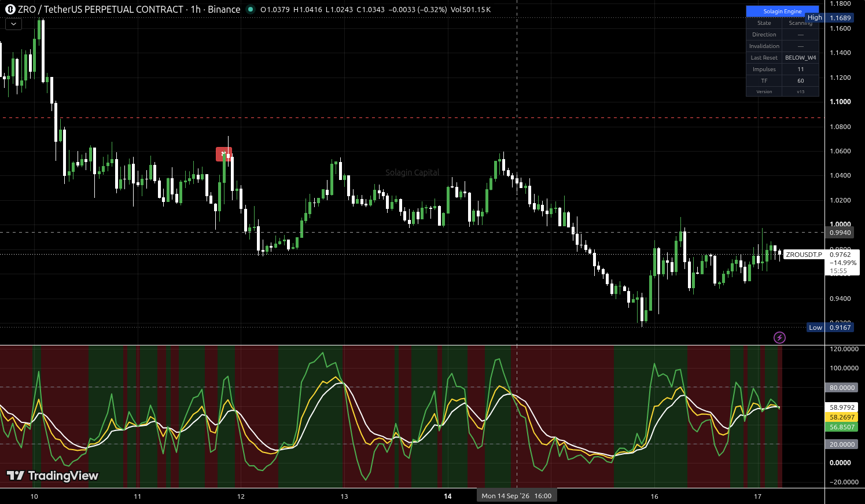Open the ZRO / TetherUS PERPETUAL CONTRACT symbol title
This screenshot has height=504, width=865.
point(129,9)
